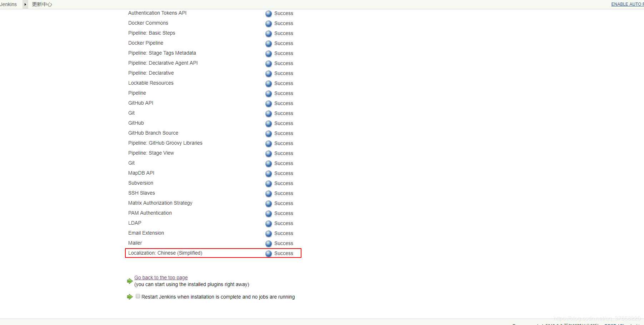Select the Email Extension plugin name
Screen dimensions: 644x325
tap(146, 233)
